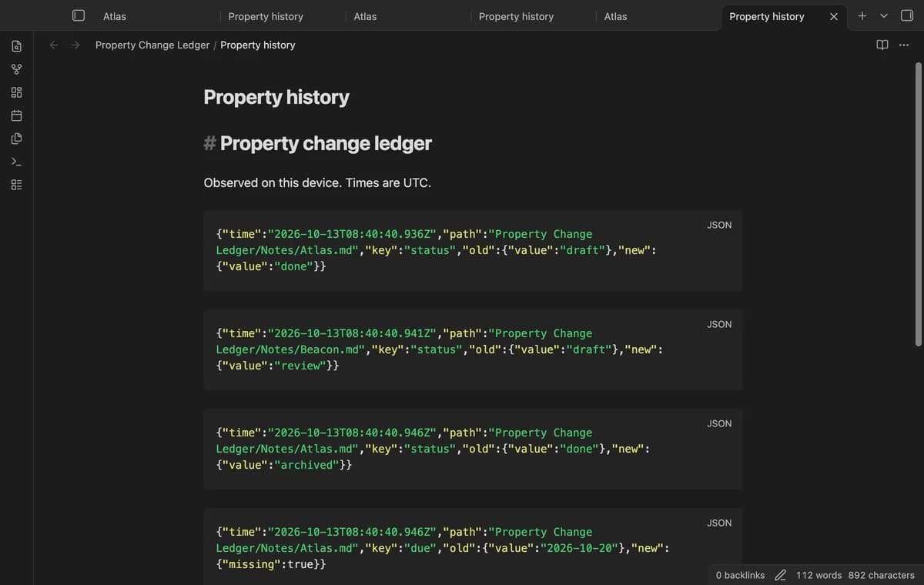The image size is (924, 585).
Task: Click JSON label on done-to-archived block
Action: [x=719, y=423]
